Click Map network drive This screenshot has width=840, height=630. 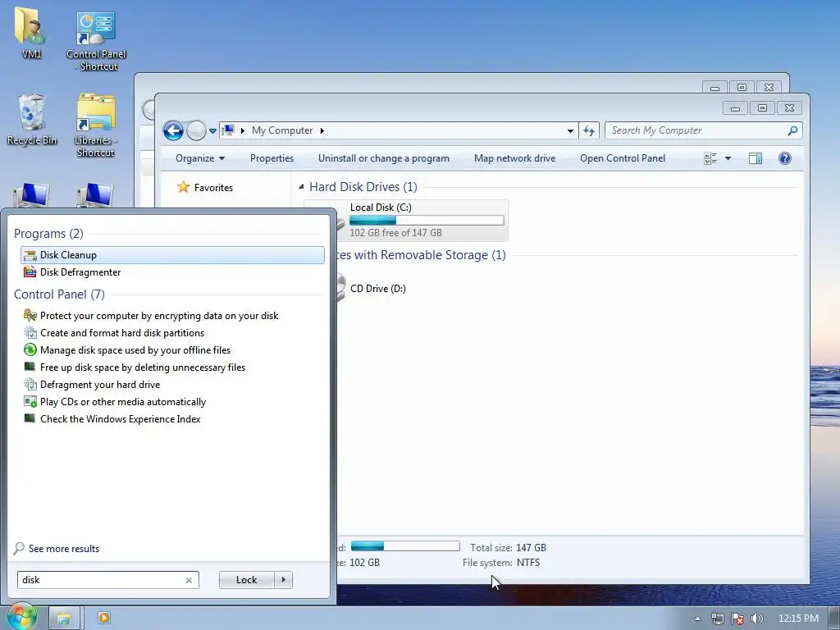(x=514, y=158)
